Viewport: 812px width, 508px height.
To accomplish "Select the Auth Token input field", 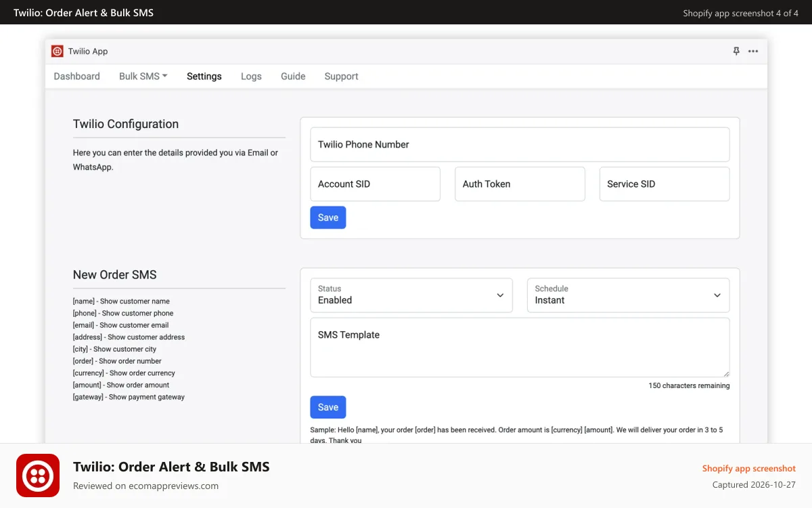I will pyautogui.click(x=520, y=184).
